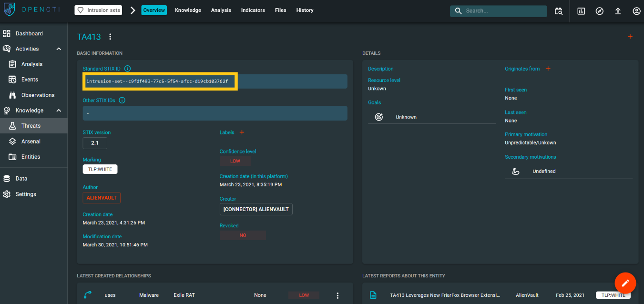Click the LOW confidence level chip

[x=235, y=161]
